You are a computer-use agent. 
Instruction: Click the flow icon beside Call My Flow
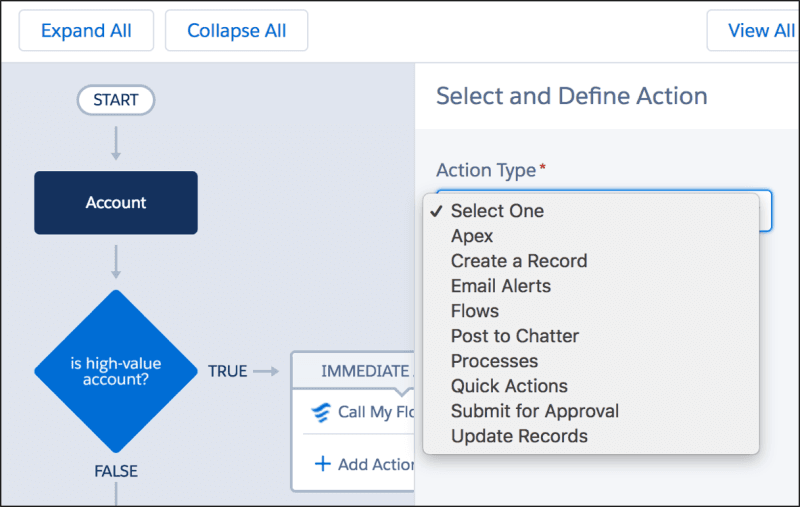[x=321, y=412]
